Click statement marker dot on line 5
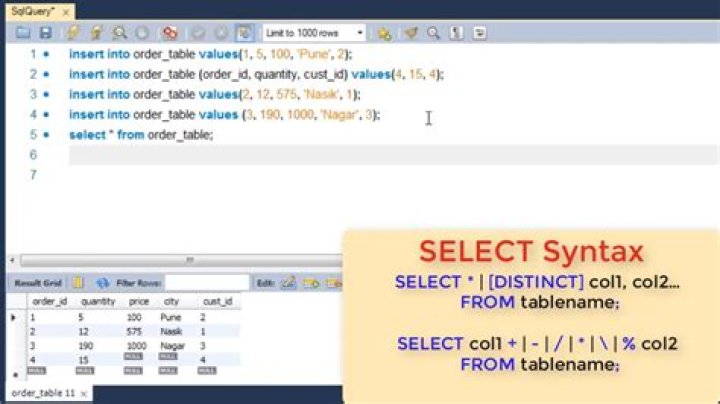This screenshot has width=720, height=404. coord(46,135)
